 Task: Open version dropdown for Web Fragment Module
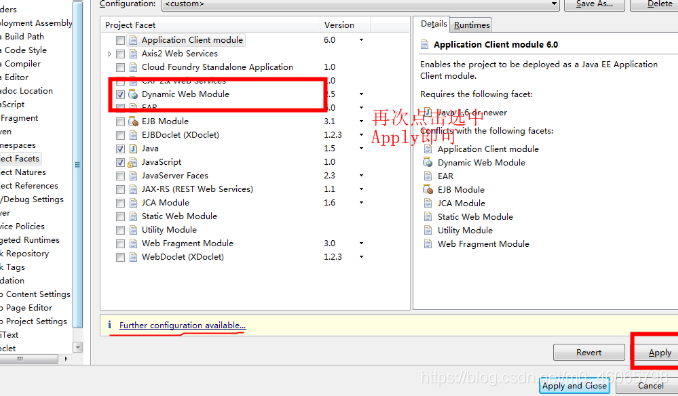[x=361, y=243]
